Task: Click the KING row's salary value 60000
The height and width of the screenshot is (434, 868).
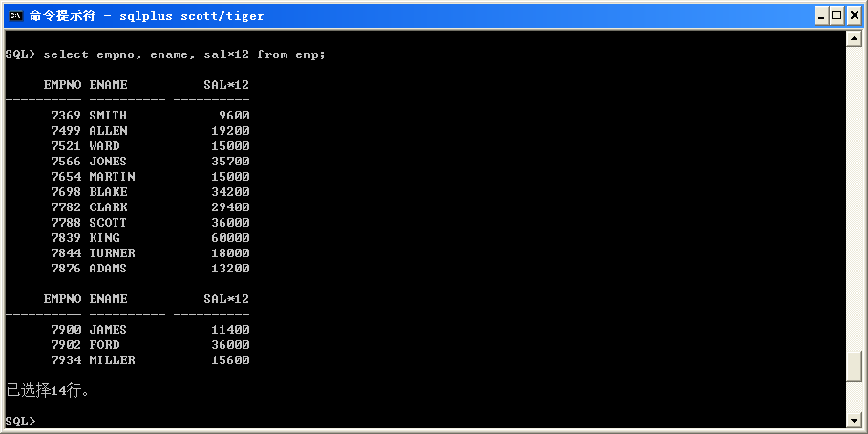Action: (230, 238)
